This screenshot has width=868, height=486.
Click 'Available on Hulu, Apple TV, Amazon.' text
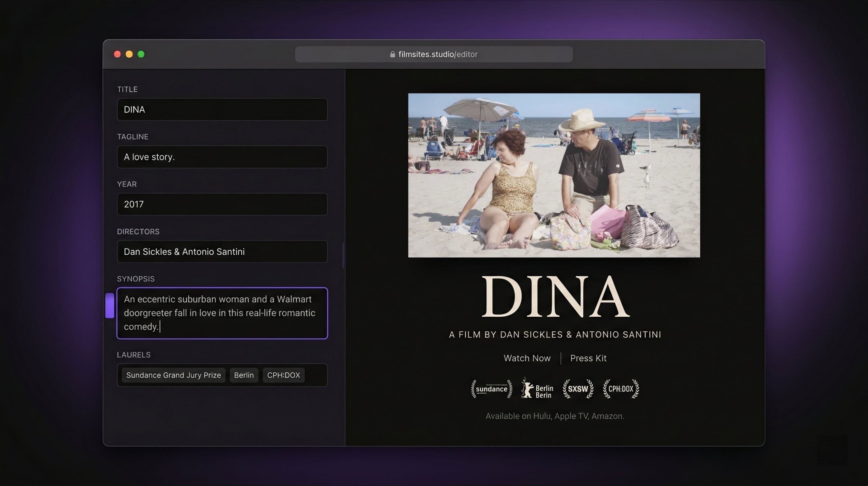555,416
